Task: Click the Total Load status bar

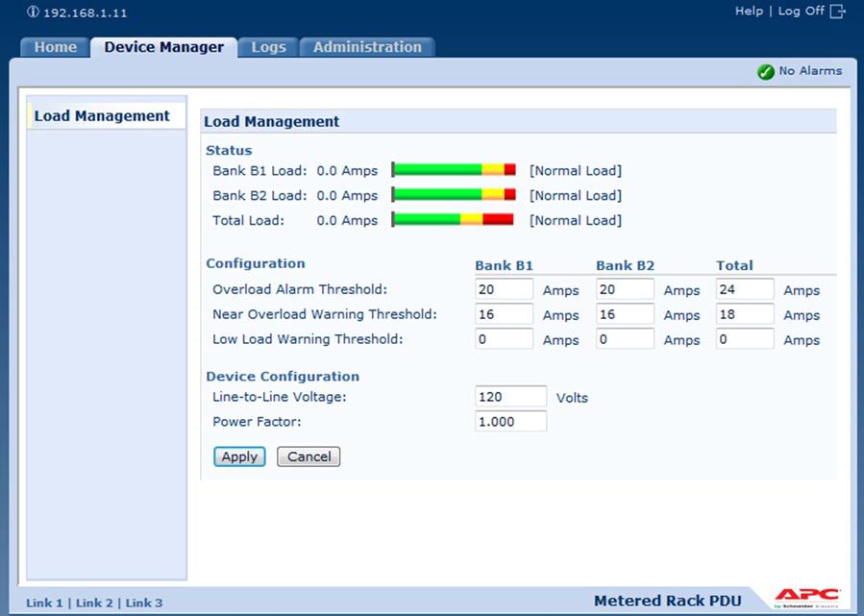Action: click(454, 220)
